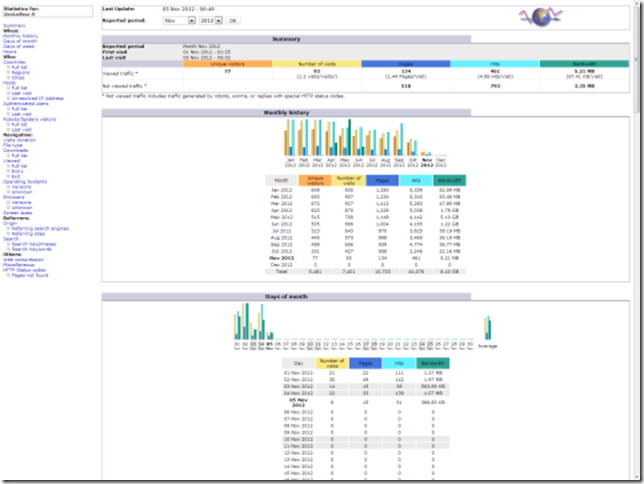Click Number of visits header in Summary
644x484 pixels.
coord(317,64)
